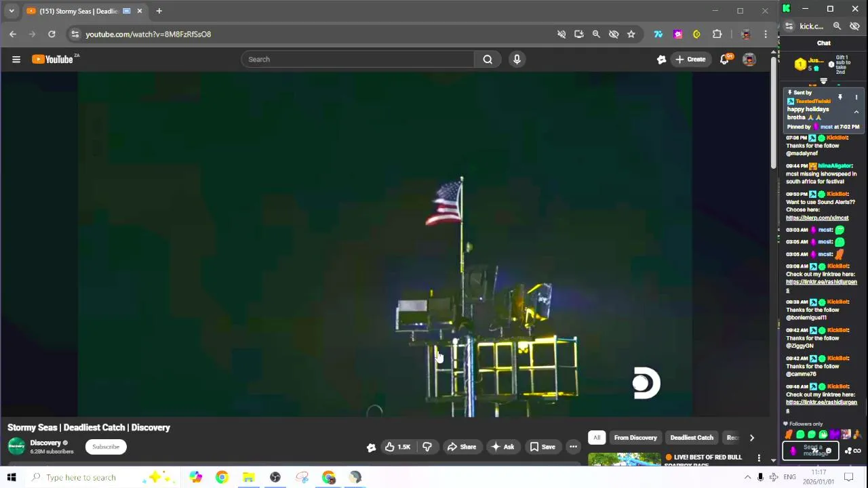Open a new browser tab
Viewport: 868px width, 488px height.
(x=159, y=11)
